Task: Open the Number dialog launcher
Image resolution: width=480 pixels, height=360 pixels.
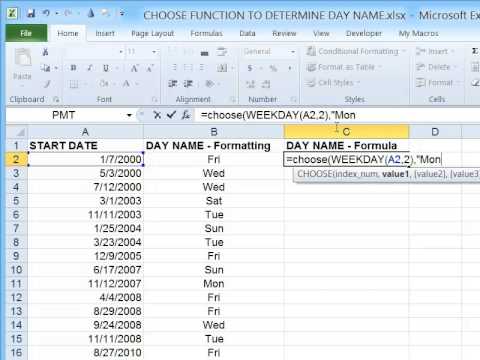Action: coord(293,99)
